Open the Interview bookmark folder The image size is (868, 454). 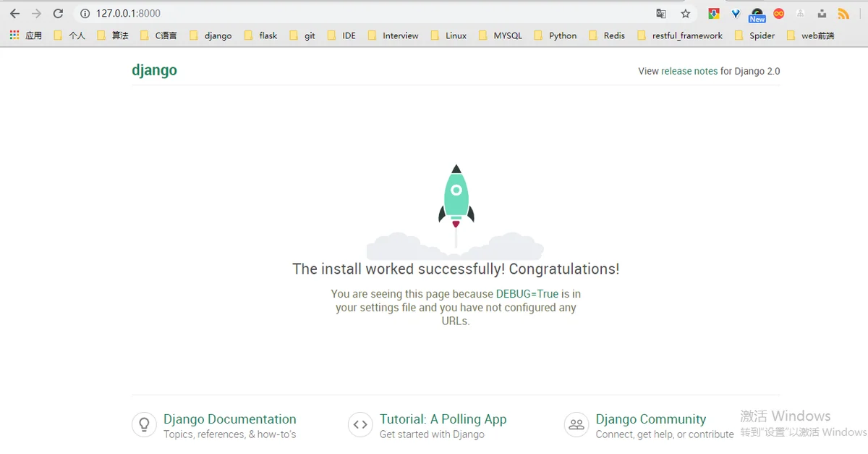pos(393,35)
